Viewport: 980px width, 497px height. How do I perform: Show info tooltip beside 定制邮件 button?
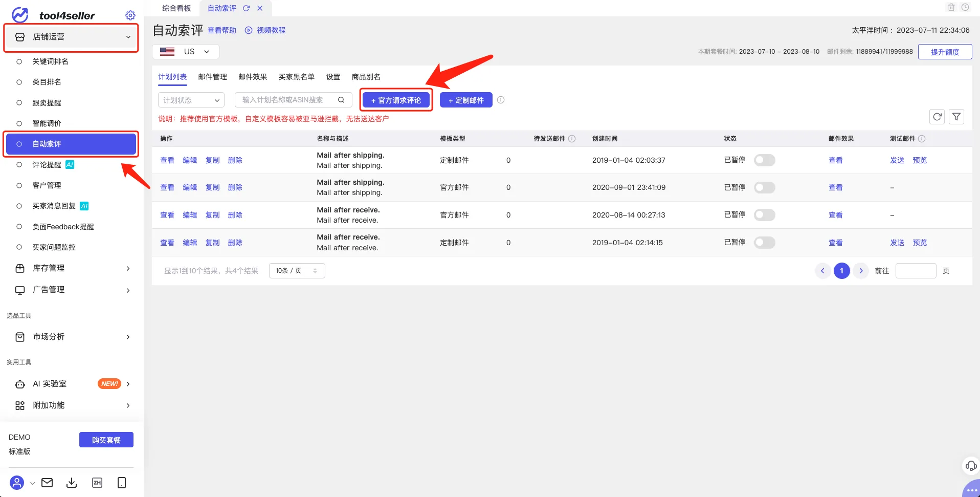coord(501,100)
